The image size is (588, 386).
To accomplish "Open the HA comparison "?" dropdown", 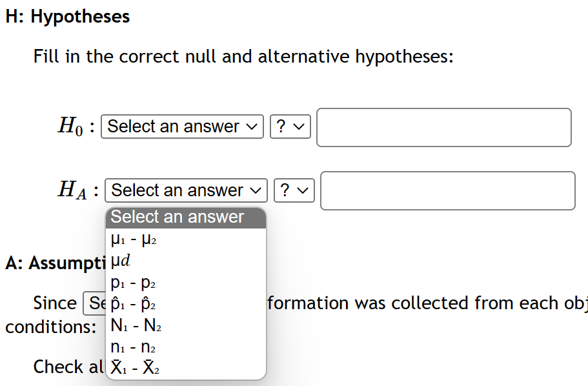I will pos(294,190).
